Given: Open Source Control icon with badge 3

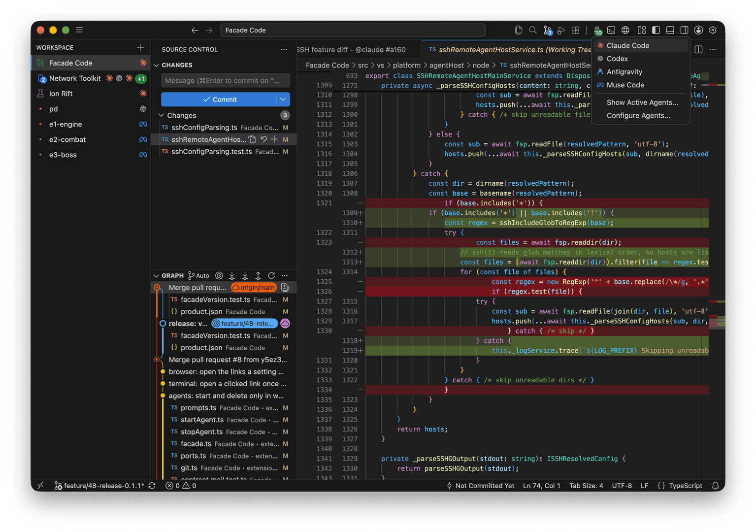Looking at the screenshot, I should 548,31.
